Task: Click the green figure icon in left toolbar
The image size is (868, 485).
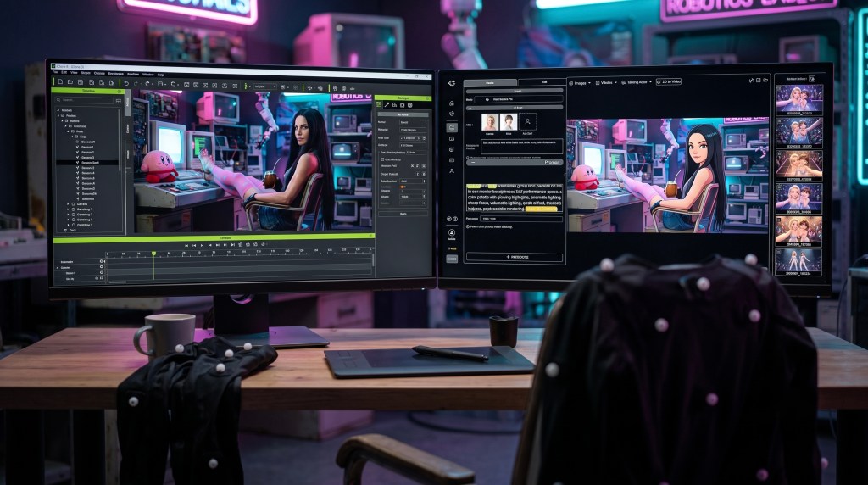Action: [x=246, y=86]
